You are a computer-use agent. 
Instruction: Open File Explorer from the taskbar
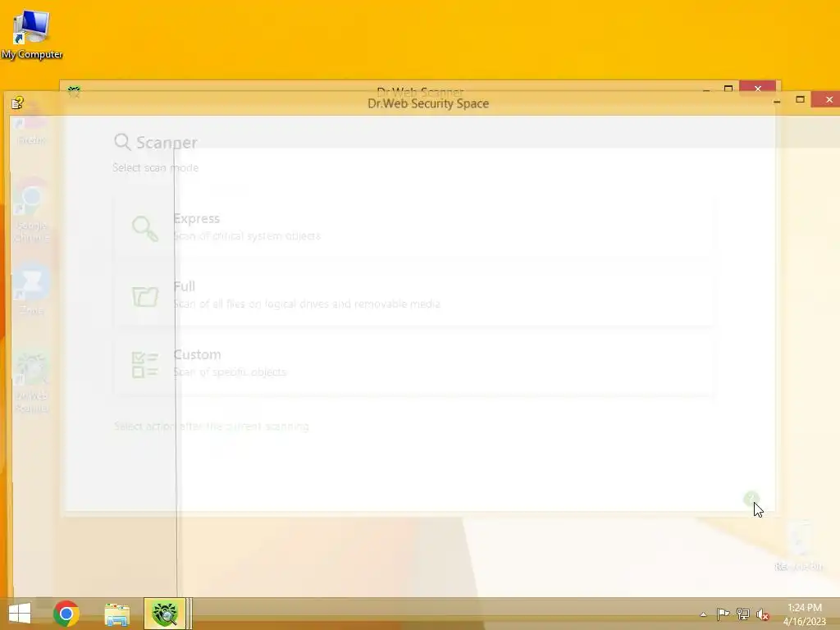point(116,614)
